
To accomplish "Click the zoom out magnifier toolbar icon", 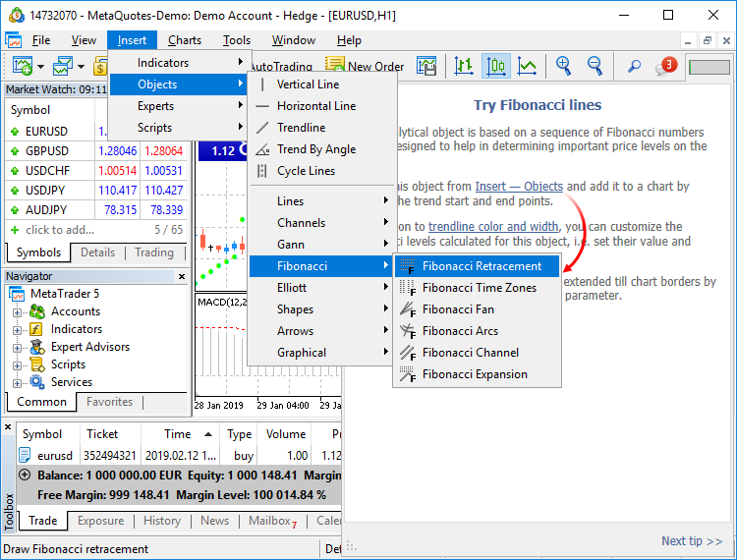I will click(x=595, y=66).
